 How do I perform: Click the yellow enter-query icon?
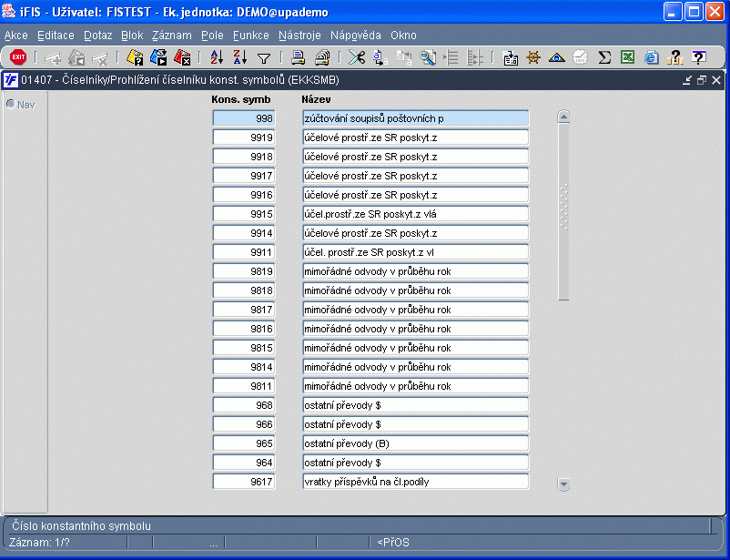[135, 57]
